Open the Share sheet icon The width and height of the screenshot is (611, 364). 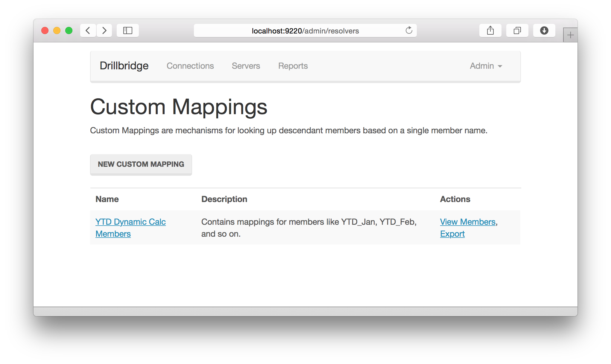pyautogui.click(x=490, y=30)
